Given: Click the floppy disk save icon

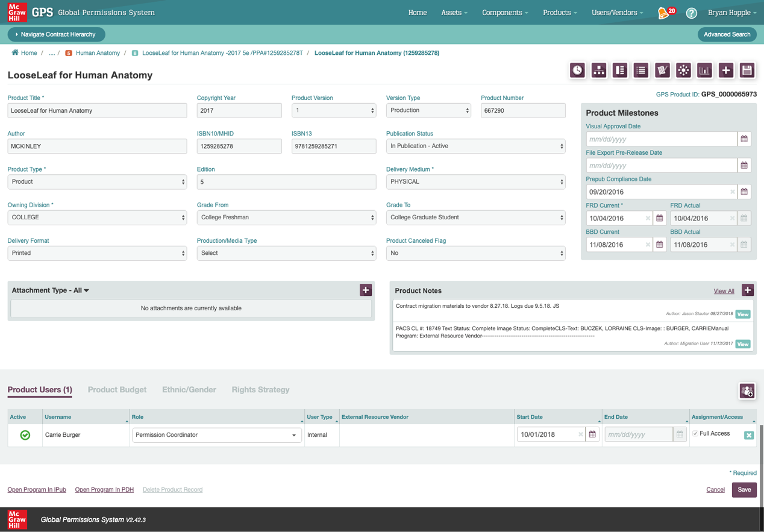Looking at the screenshot, I should (x=747, y=70).
